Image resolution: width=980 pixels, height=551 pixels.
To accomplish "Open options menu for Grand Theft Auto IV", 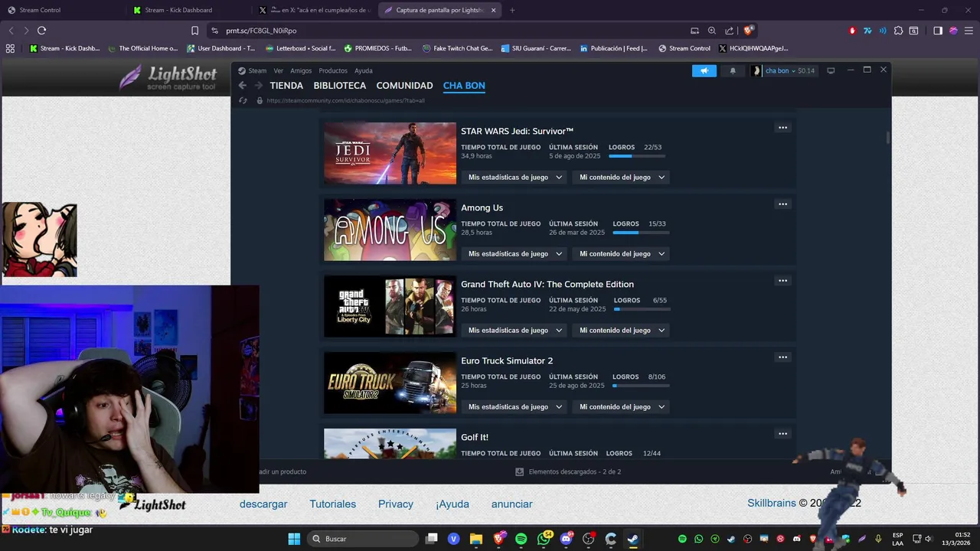I will (x=782, y=281).
